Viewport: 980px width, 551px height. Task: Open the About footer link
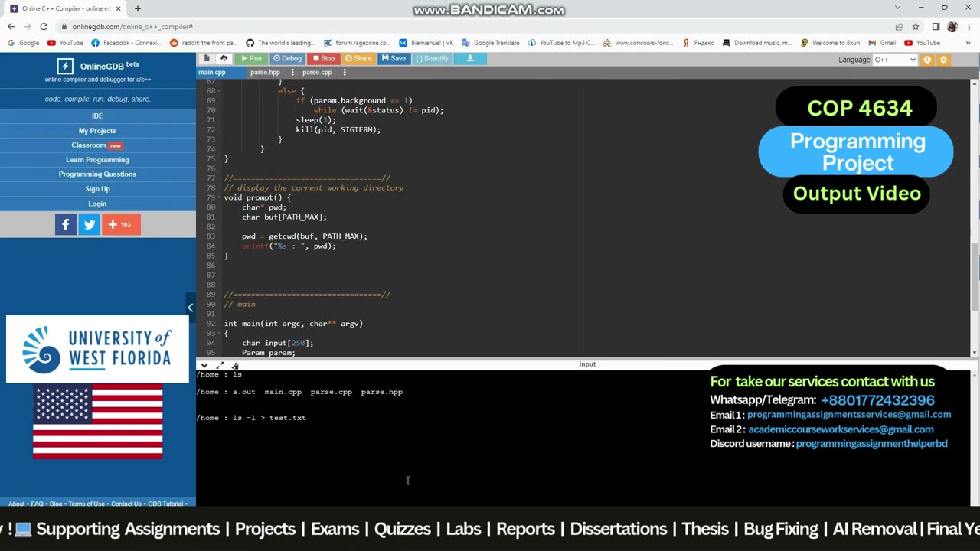click(x=17, y=504)
